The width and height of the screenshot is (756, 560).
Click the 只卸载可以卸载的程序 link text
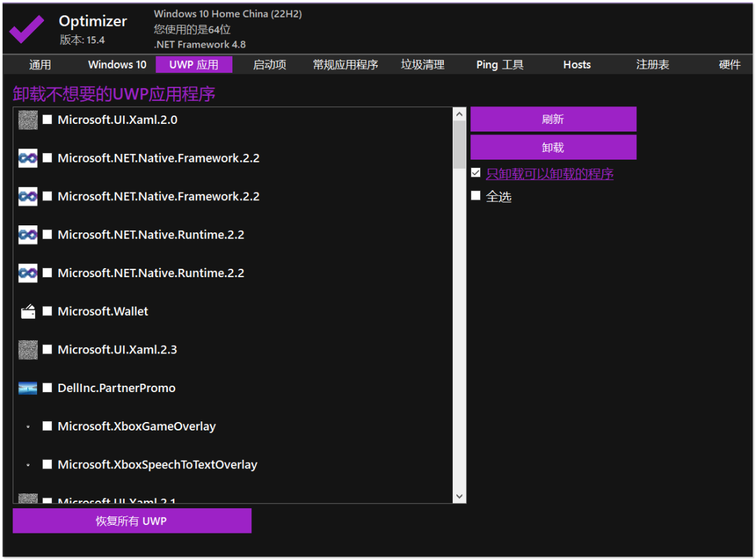point(549,174)
